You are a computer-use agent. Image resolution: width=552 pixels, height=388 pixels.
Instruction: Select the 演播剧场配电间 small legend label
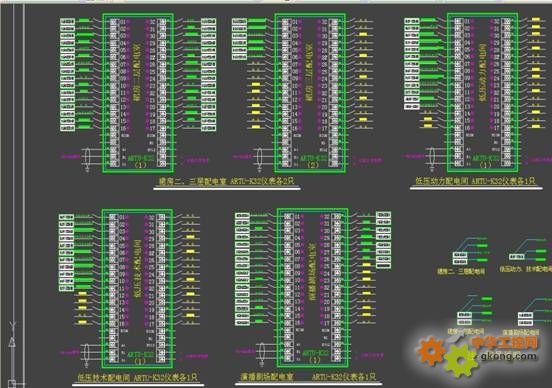[521, 332]
